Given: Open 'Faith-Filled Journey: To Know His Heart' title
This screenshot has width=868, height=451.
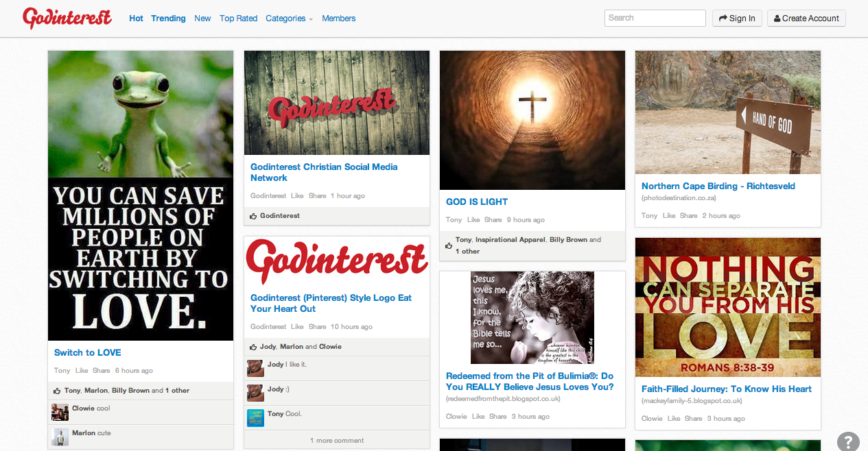Looking at the screenshot, I should (x=727, y=389).
